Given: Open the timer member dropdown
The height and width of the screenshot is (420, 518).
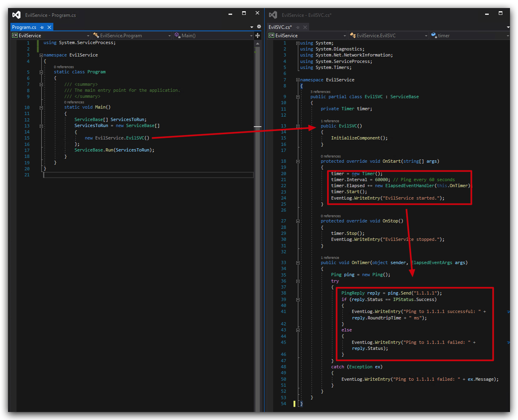Looking at the screenshot, I should 470,36.
